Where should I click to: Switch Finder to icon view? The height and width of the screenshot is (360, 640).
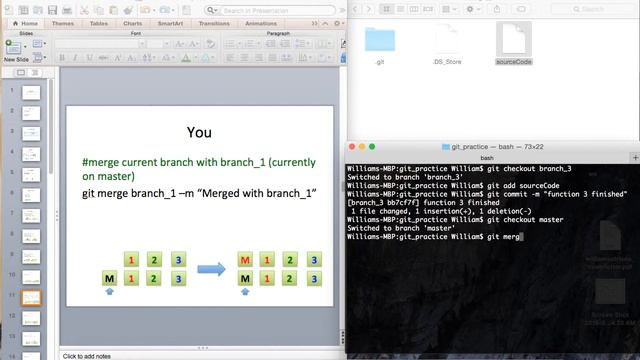pyautogui.click(x=386, y=9)
